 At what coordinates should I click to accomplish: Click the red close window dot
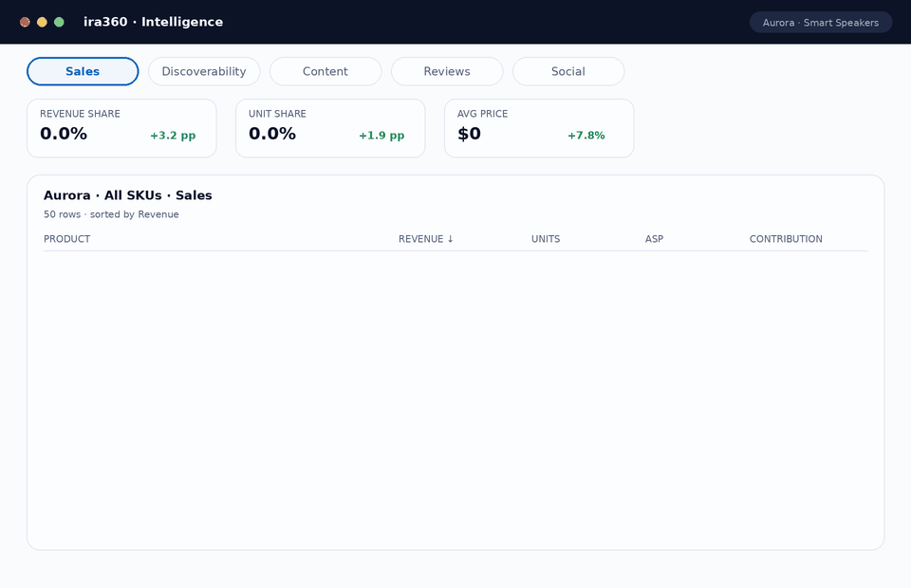coord(25,22)
